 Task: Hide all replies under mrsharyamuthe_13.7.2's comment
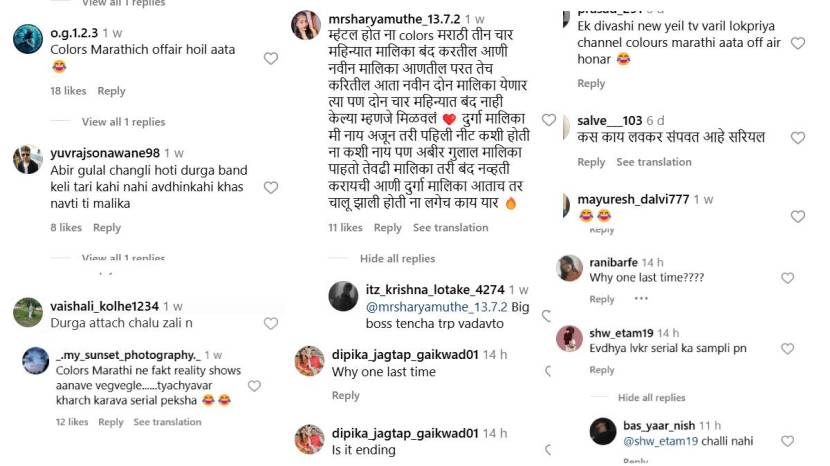pos(398,259)
